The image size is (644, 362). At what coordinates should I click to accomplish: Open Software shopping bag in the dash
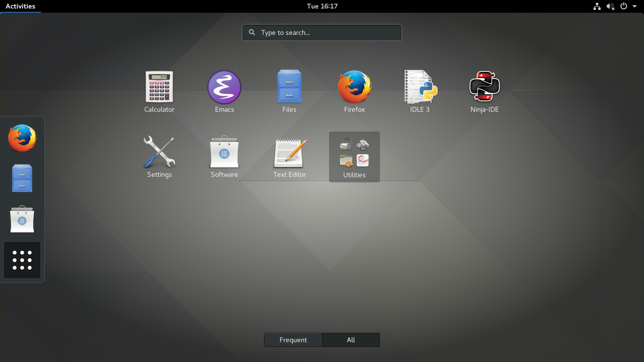pos(22,219)
